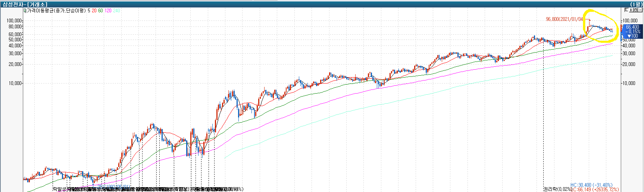644x192 pixels.
Task: Click the current price 66,400 marker box
Action: 632,27
